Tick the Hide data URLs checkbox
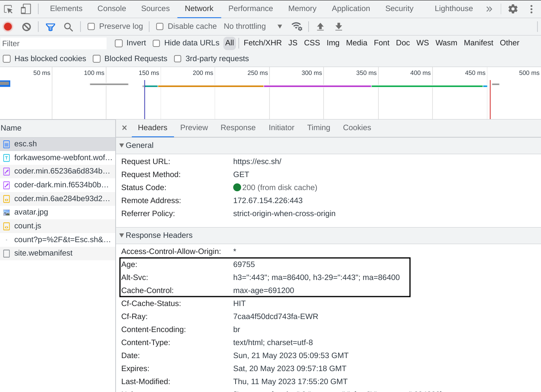The width and height of the screenshot is (541, 392). [156, 43]
